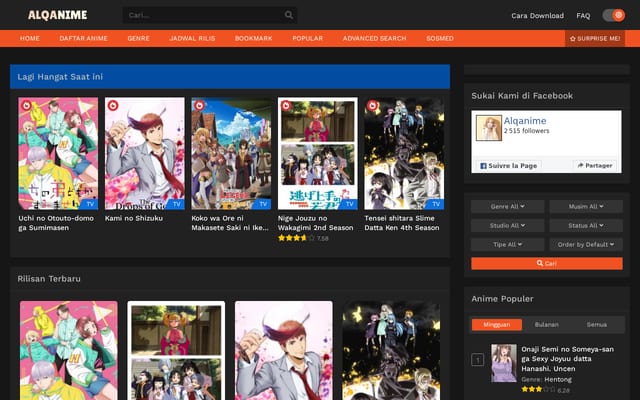Click the search magnifier icon in header
Screen dimensions: 640x400
pos(289,16)
